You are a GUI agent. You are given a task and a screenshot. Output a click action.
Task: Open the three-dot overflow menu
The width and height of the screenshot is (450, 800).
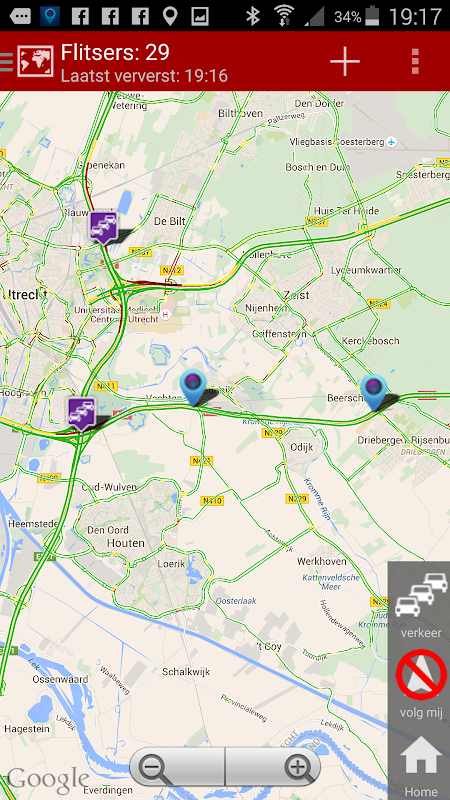pos(415,61)
